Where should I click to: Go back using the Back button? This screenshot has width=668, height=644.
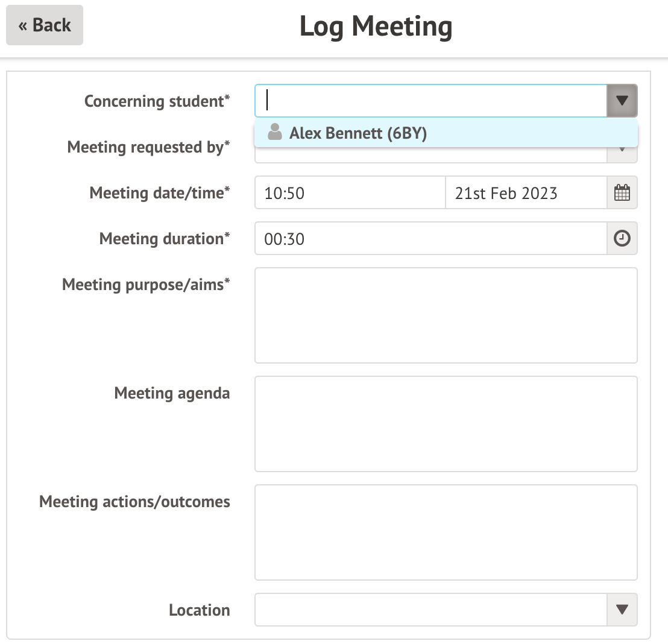tap(45, 25)
